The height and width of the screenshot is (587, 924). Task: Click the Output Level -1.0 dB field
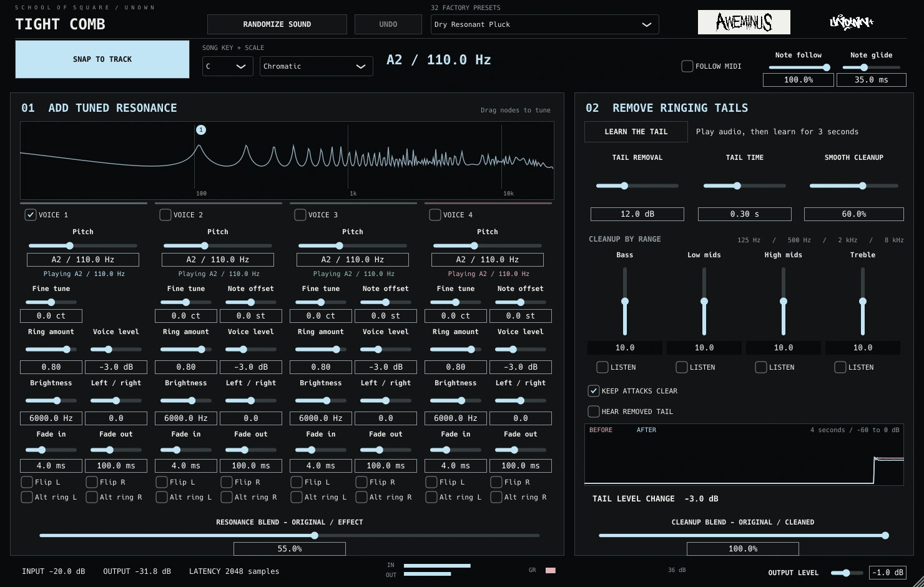(887, 573)
